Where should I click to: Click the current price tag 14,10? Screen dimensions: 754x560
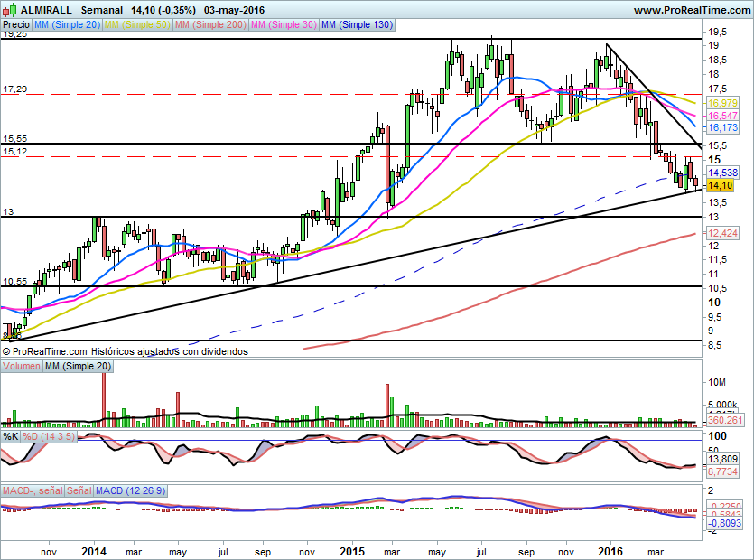click(720, 186)
